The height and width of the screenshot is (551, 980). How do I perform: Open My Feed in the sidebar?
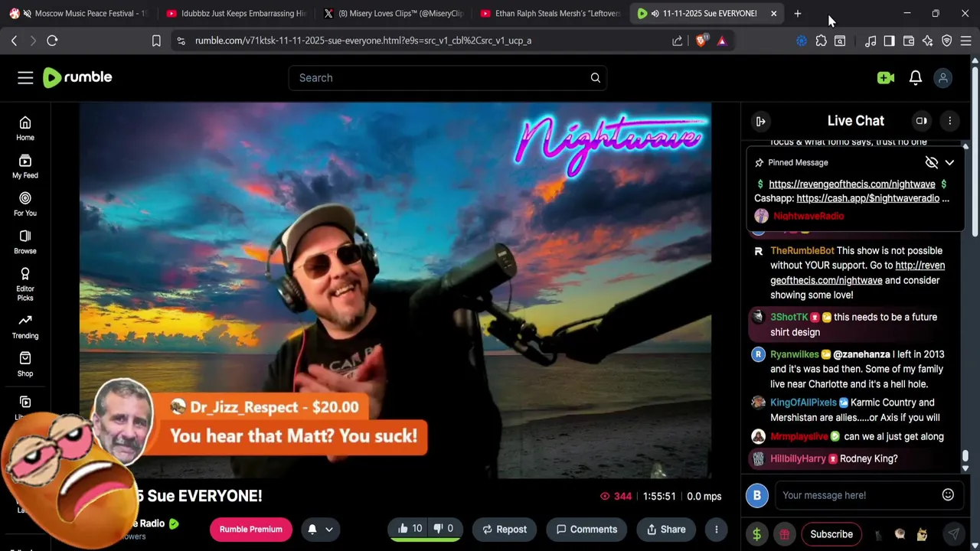(x=25, y=166)
